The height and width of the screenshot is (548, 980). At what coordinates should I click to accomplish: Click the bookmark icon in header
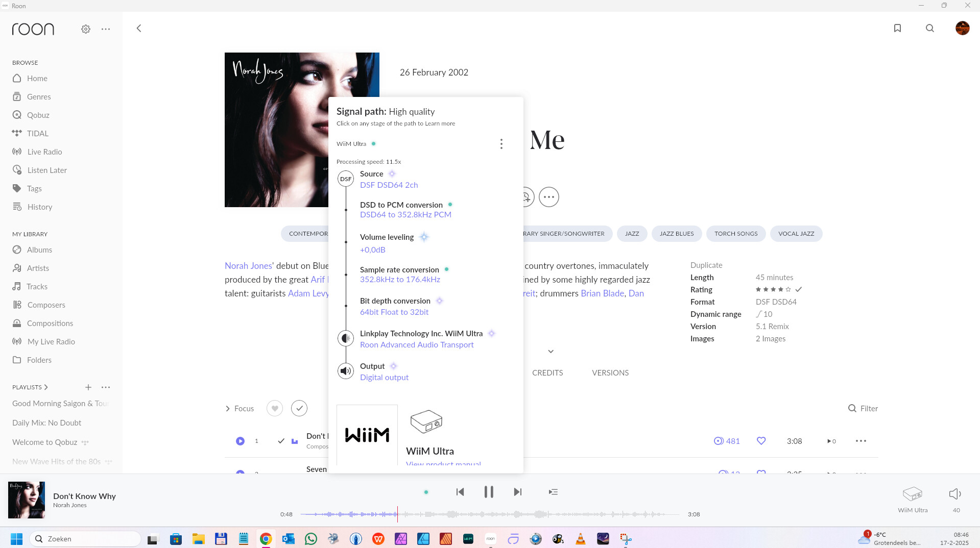point(897,28)
